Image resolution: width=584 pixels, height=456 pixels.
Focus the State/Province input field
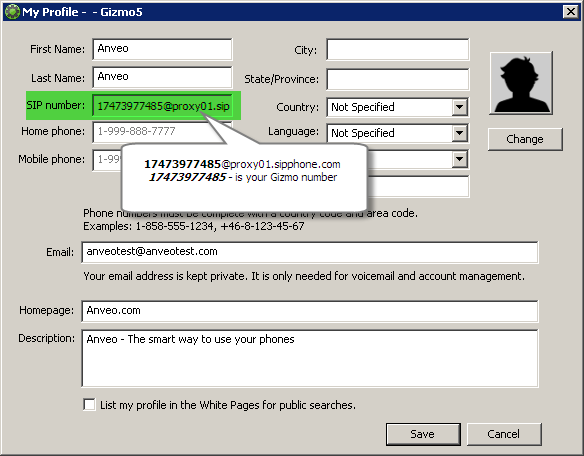(398, 79)
